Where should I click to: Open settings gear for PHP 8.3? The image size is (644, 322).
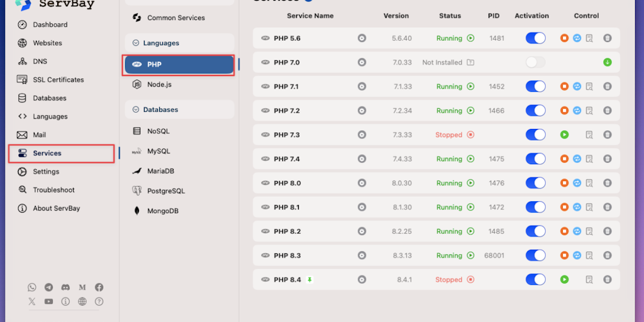click(362, 255)
